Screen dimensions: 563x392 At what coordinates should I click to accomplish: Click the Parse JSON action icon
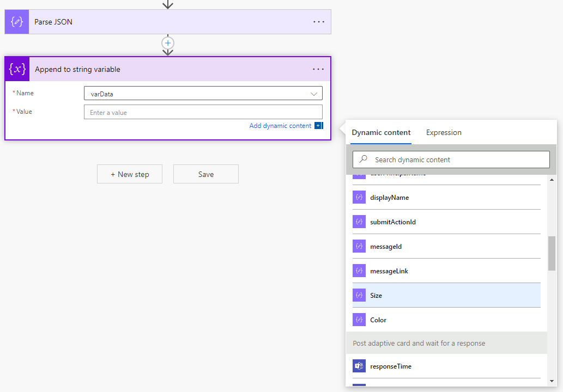[x=17, y=22]
